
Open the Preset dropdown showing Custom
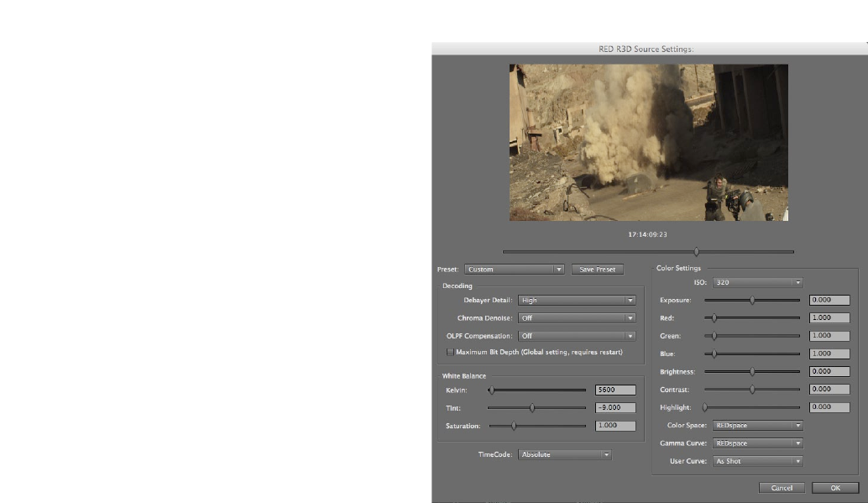(x=514, y=270)
